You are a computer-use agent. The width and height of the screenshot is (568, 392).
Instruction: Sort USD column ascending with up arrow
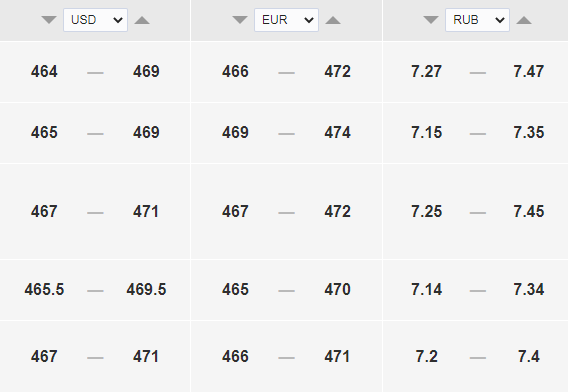click(x=142, y=20)
